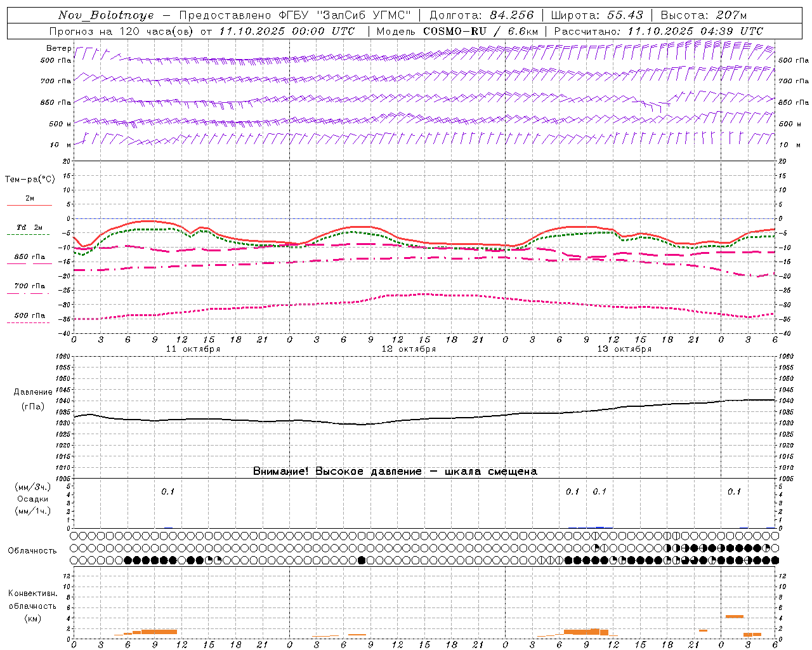Viewport: 812px width, 650px height.
Task: Click the 850 гПа temperature legend entry
Action: point(30,257)
